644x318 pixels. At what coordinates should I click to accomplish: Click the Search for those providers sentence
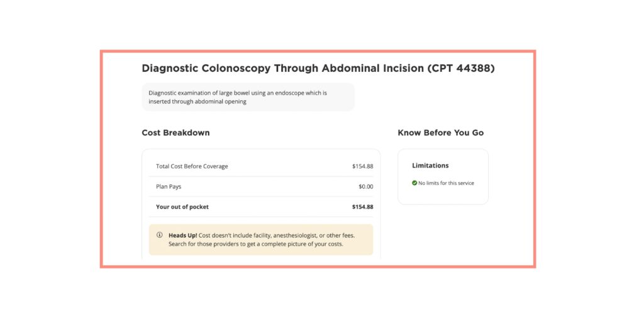255,244
